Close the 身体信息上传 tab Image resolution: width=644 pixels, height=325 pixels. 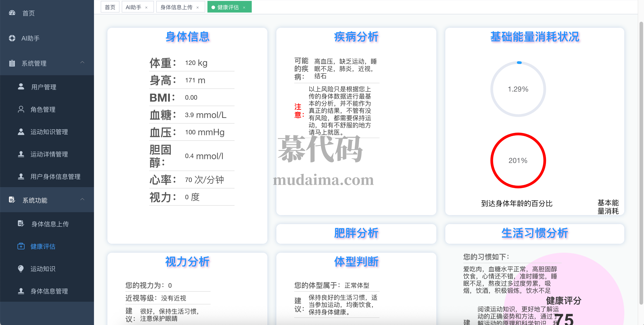coord(198,8)
